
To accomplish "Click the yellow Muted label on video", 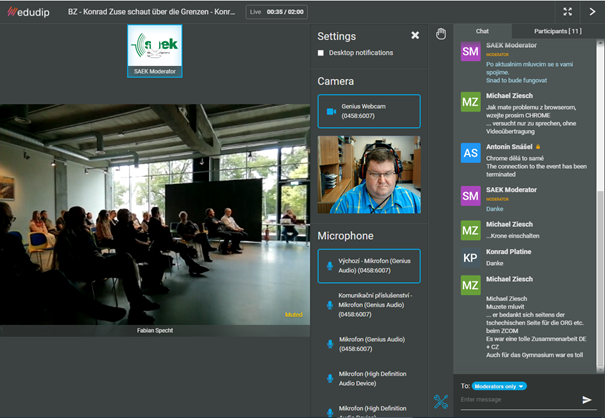I will click(x=294, y=315).
